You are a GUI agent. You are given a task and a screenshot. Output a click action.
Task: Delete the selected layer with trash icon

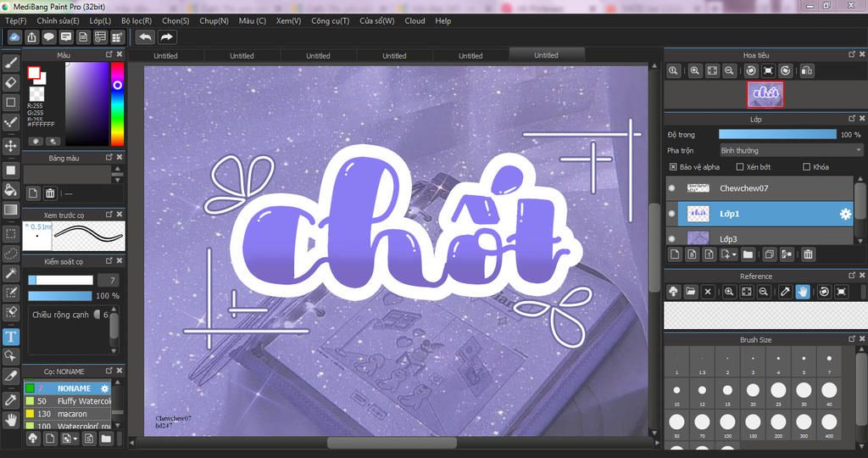tap(808, 254)
